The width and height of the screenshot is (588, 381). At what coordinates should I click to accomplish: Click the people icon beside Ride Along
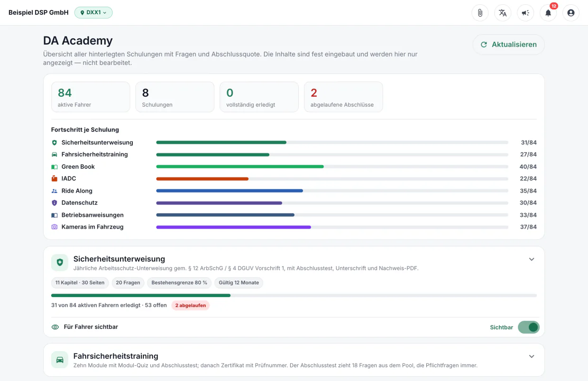click(55, 191)
